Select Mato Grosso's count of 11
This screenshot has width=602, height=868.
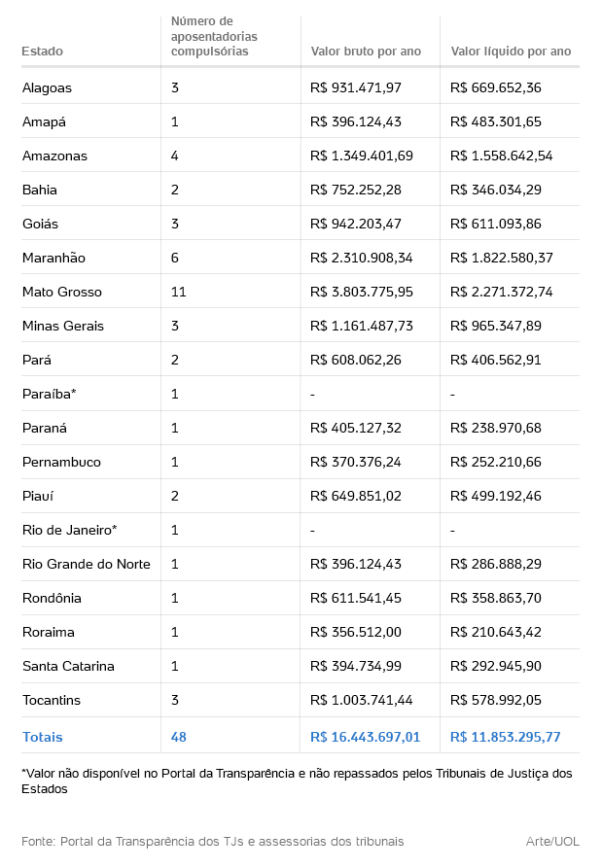pyautogui.click(x=179, y=292)
